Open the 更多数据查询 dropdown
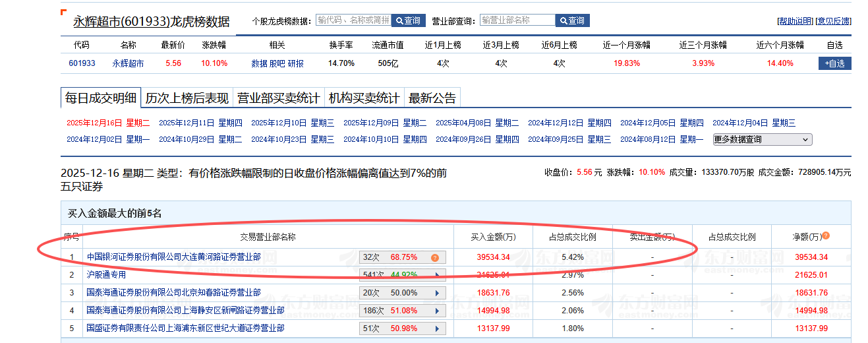 [763, 140]
